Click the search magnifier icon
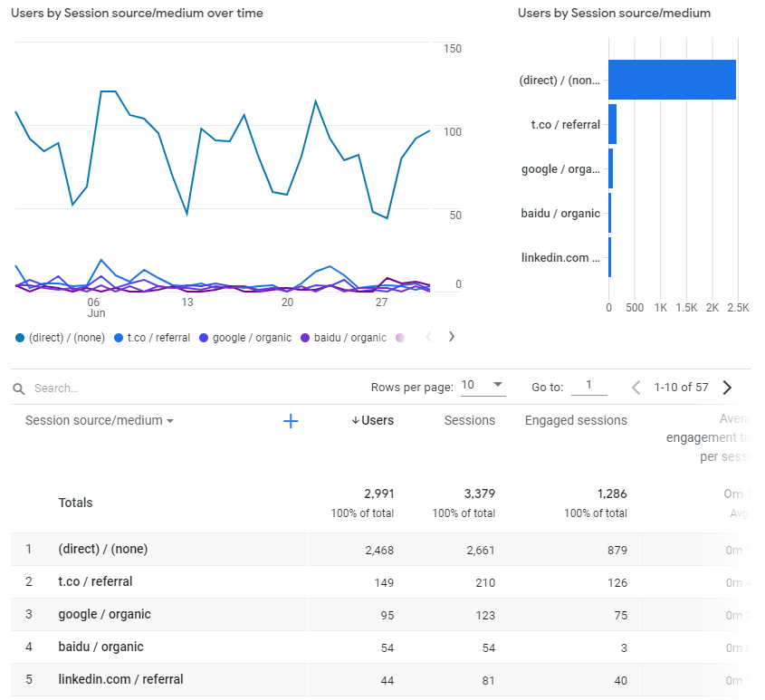This screenshot has width=765, height=700. tap(18, 388)
